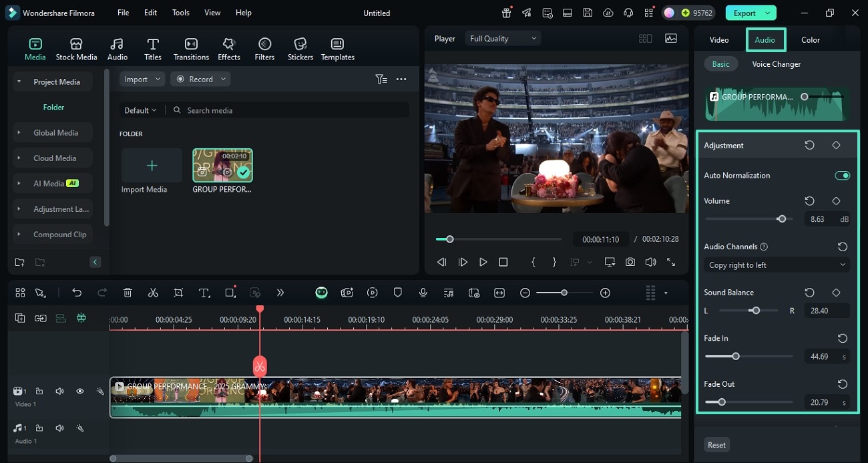The width and height of the screenshot is (868, 463).
Task: Select GROUP PERFOR... media thumbnail
Action: click(222, 165)
